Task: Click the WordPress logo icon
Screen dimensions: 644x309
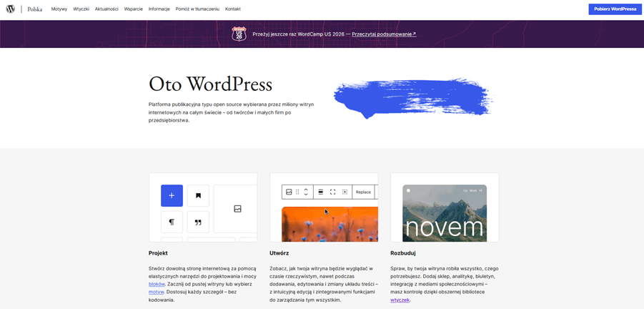Action: [x=10, y=9]
